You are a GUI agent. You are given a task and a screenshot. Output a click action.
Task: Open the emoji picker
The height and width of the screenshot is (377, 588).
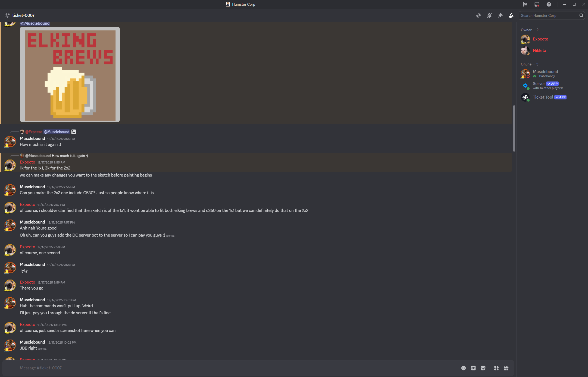click(x=464, y=368)
